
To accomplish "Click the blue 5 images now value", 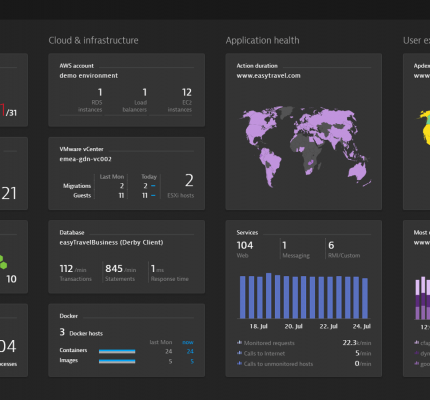I will 192,361.
